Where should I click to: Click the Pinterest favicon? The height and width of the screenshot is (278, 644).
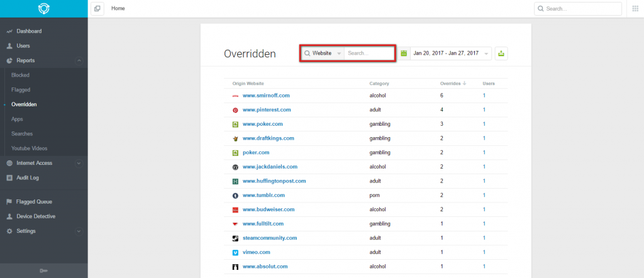point(235,110)
